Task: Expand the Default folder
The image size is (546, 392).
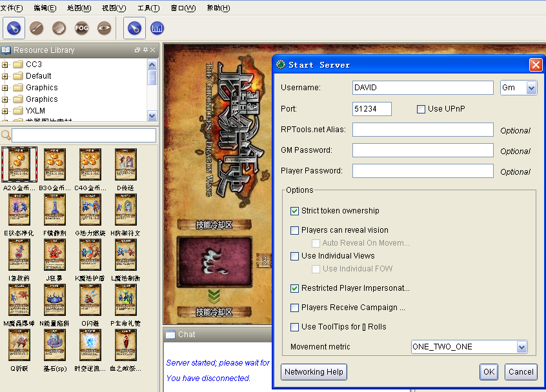Action: click(5, 76)
